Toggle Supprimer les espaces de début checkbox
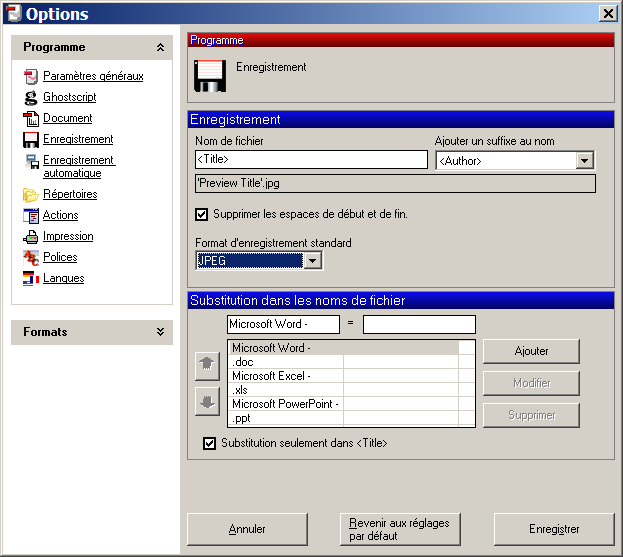Image resolution: width=623 pixels, height=557 pixels. (x=201, y=214)
